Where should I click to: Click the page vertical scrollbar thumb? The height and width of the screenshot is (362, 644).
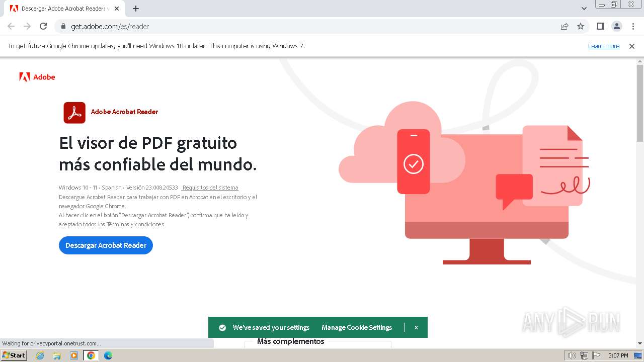(640, 103)
